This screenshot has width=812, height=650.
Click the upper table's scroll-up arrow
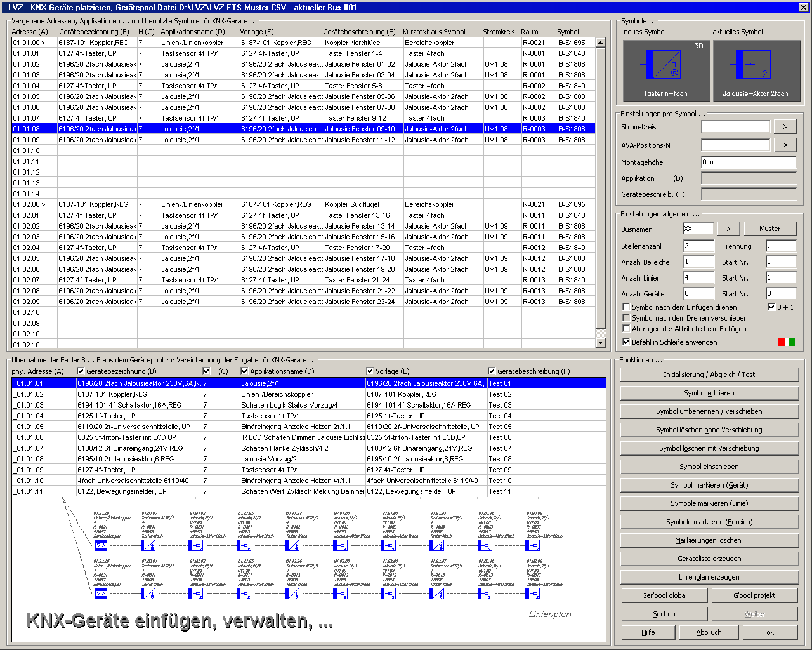tap(601, 43)
